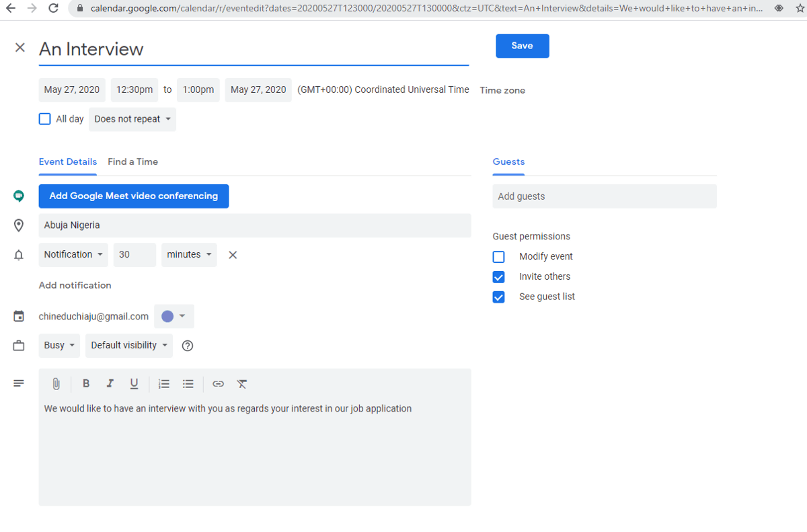Insert a link into the description
Viewport: 807px width, 532px height.
point(218,383)
